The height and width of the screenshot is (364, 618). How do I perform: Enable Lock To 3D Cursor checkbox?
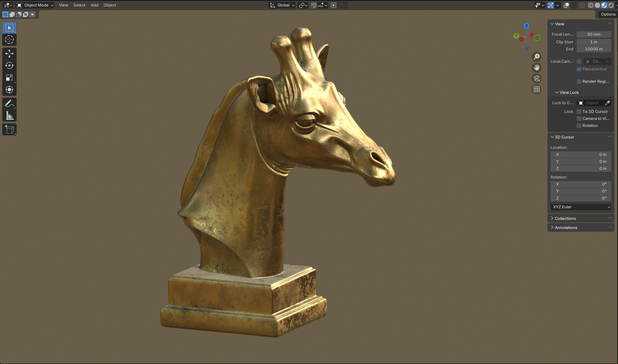pos(579,112)
